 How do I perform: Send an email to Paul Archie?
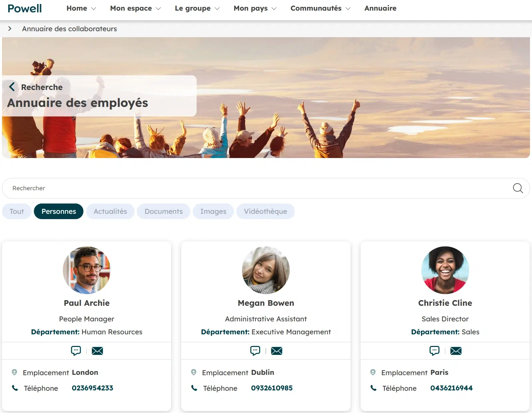tap(97, 351)
